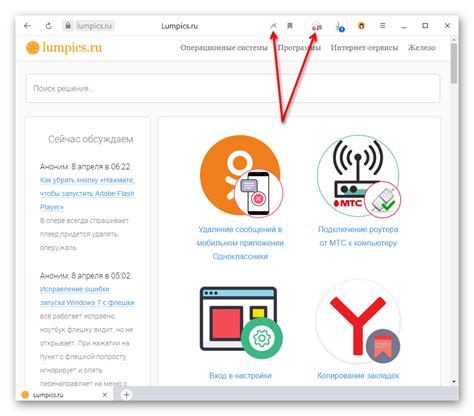The height and width of the screenshot is (416, 474).
Task: Click the JS extension icon in toolbar
Action: pos(317,26)
